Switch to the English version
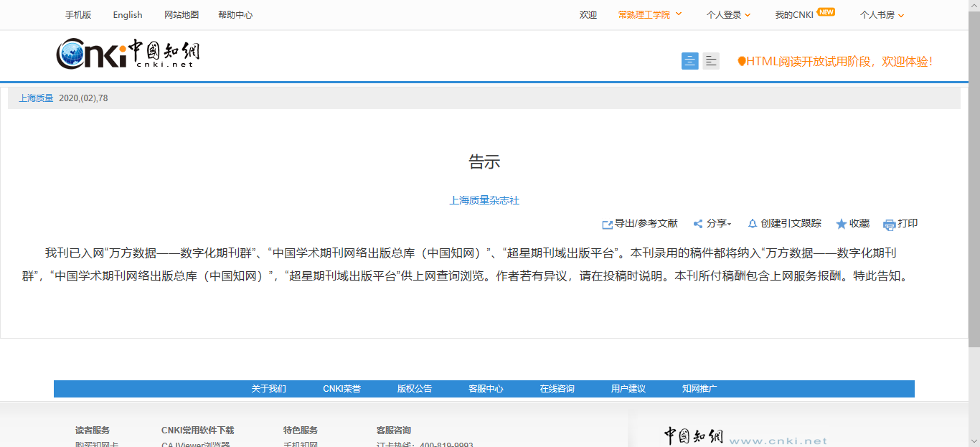980x447 pixels. [128, 14]
